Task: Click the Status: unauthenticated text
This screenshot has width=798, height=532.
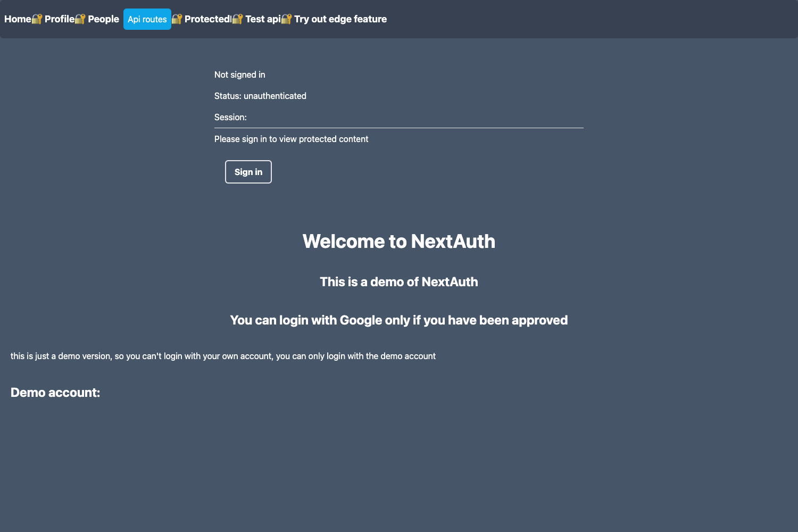Action: click(x=260, y=96)
